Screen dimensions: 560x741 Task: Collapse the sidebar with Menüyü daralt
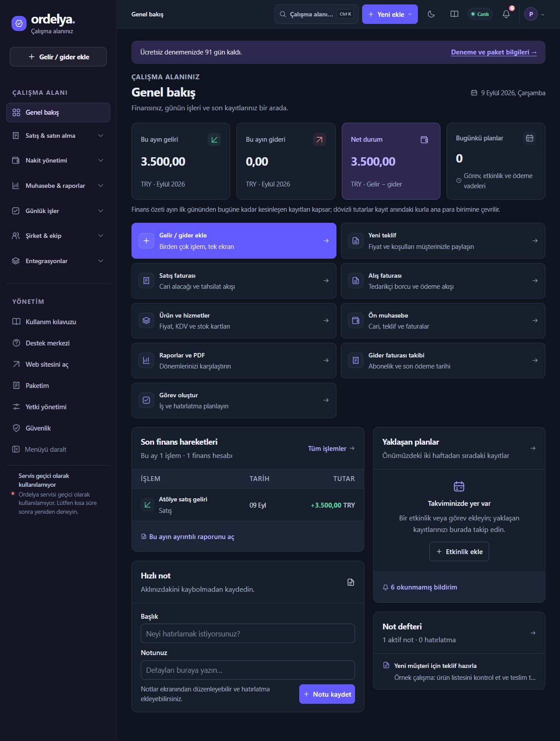[x=58, y=449]
